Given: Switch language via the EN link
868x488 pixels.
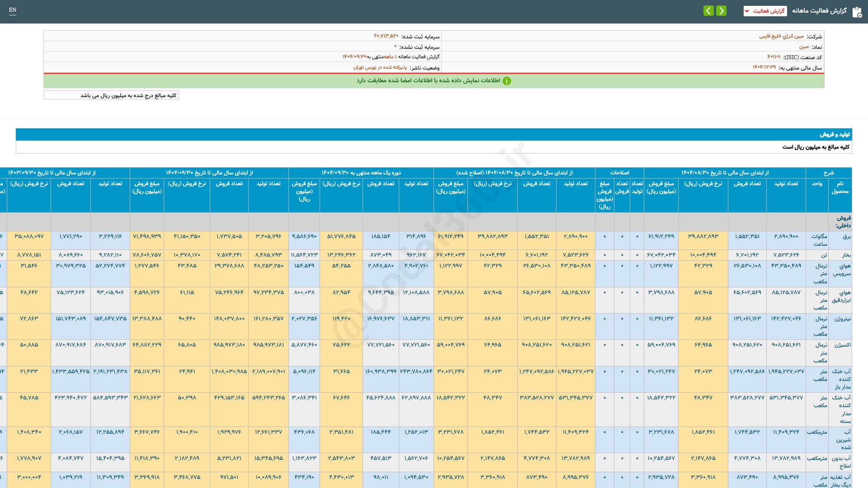Looking at the screenshot, I should pyautogui.click(x=13, y=10).
